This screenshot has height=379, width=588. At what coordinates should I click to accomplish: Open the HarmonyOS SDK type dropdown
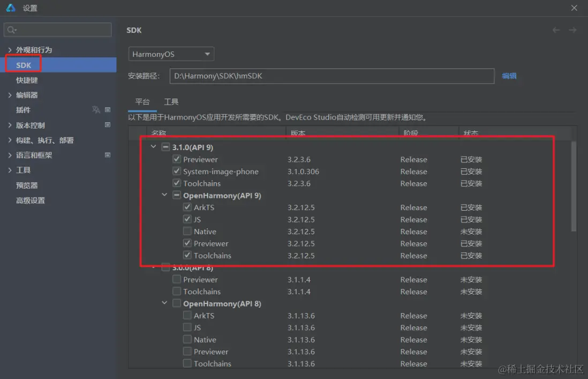click(x=171, y=54)
